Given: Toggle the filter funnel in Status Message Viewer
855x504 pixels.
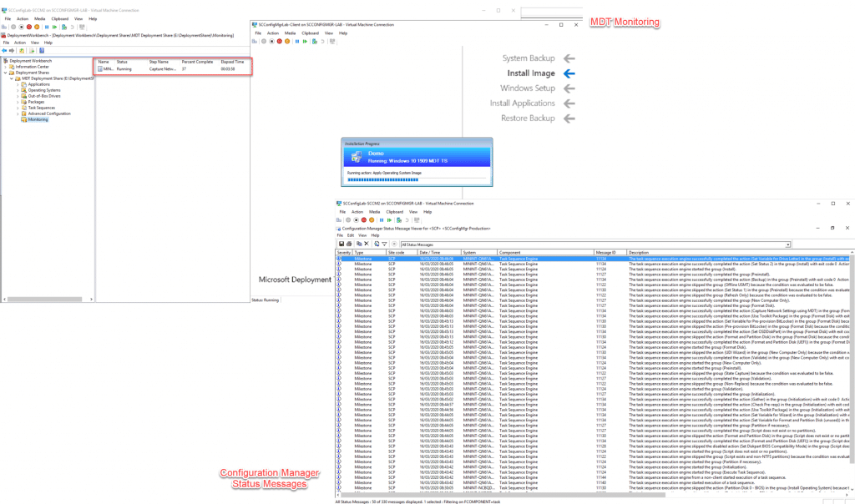Looking at the screenshot, I should tap(384, 244).
